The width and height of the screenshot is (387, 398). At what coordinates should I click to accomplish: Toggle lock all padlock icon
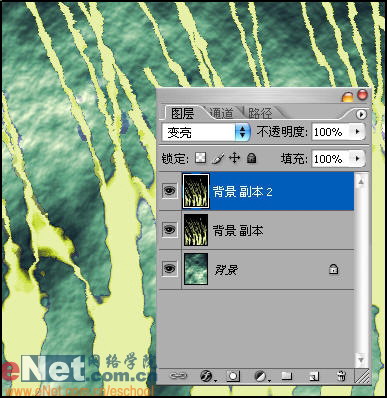coord(251,158)
